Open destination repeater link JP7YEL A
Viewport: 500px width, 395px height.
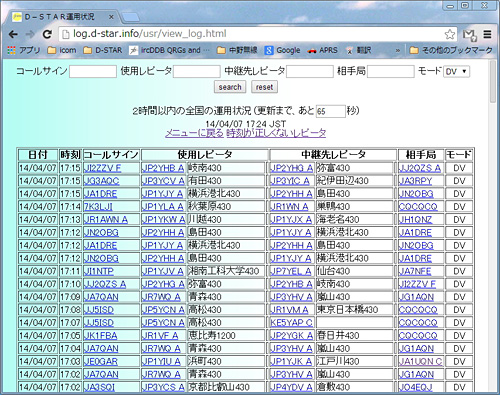click(x=291, y=271)
